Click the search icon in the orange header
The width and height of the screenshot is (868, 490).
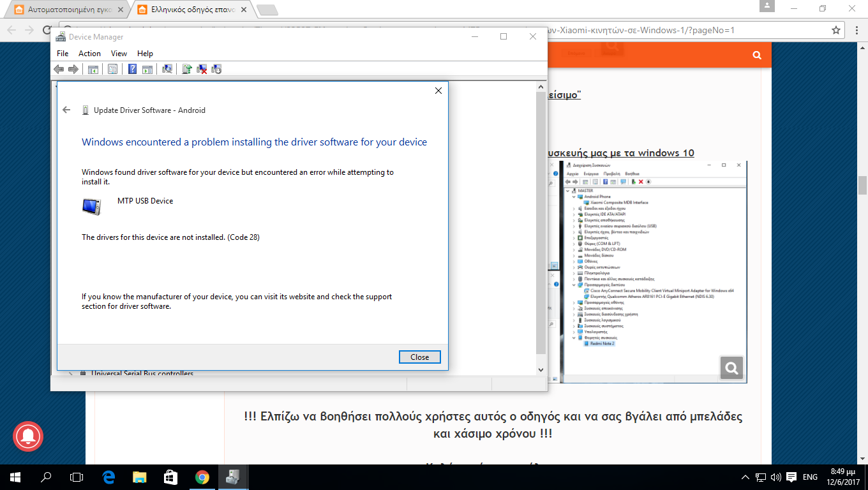[x=757, y=56]
